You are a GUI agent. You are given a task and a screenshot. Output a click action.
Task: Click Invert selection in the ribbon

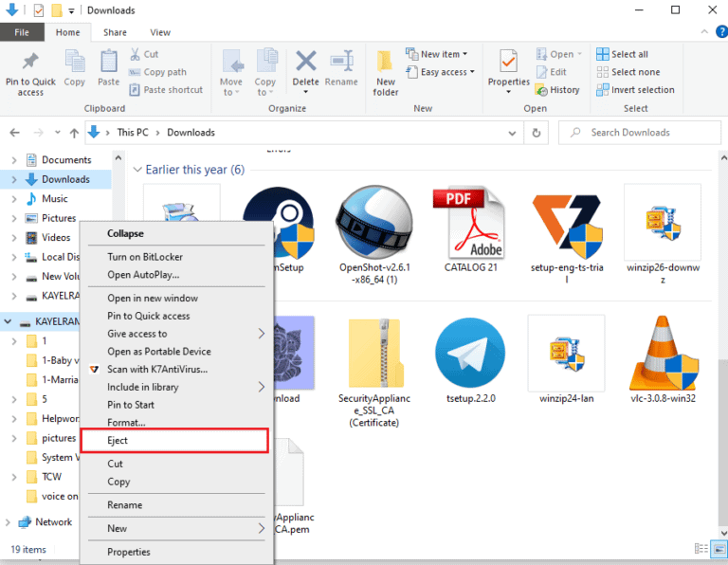point(635,90)
